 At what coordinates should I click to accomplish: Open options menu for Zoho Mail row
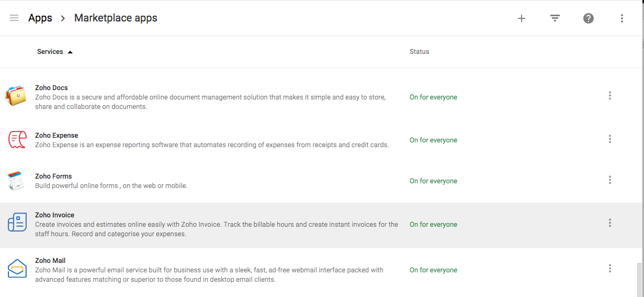coord(610,269)
